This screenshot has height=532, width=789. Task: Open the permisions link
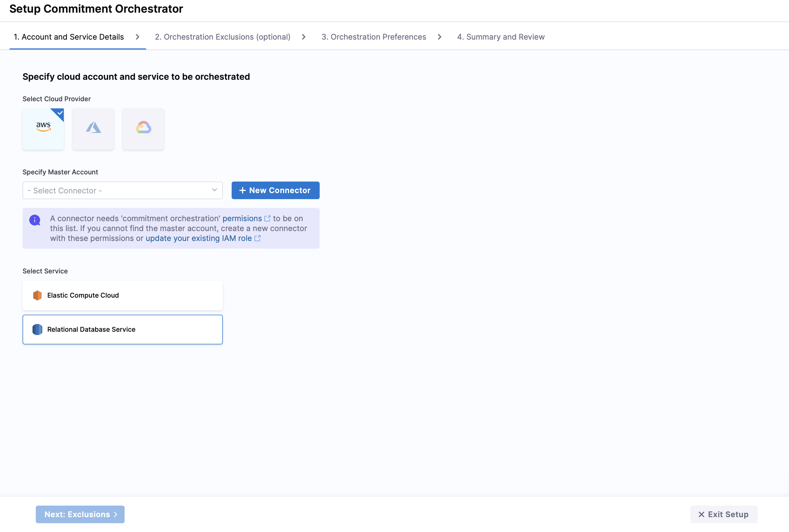pos(242,218)
